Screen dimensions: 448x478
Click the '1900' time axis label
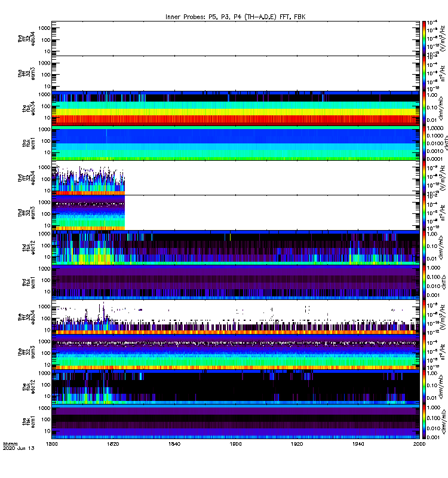click(x=235, y=444)
